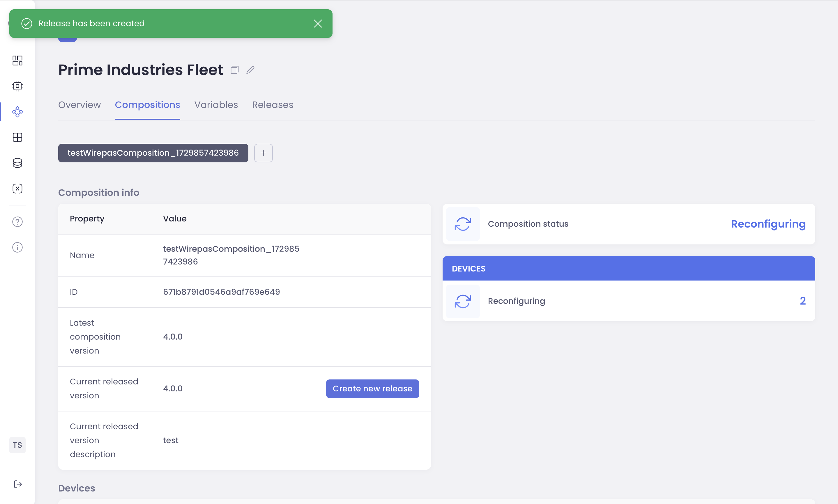Click the Reconfiguring devices count 2
838x504 pixels.
click(803, 301)
